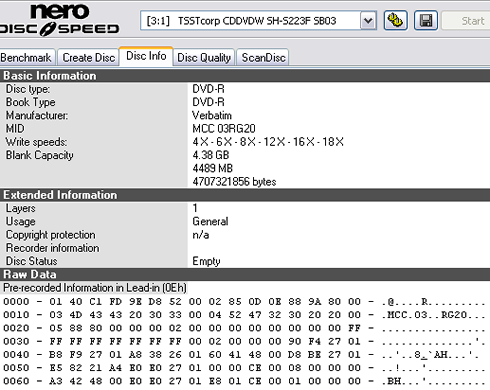Viewport: 490px width, 390px height.
Task: Click the Raw Data section header
Action: [x=245, y=274]
